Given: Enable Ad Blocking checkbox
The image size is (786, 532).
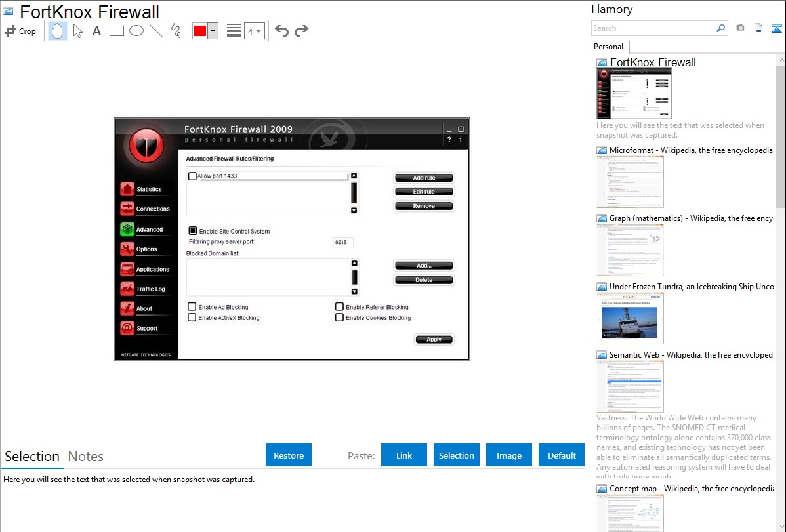Looking at the screenshot, I should click(192, 306).
